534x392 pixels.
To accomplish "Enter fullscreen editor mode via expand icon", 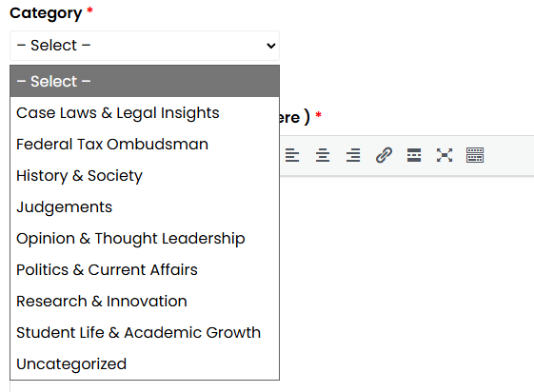I will (x=445, y=155).
